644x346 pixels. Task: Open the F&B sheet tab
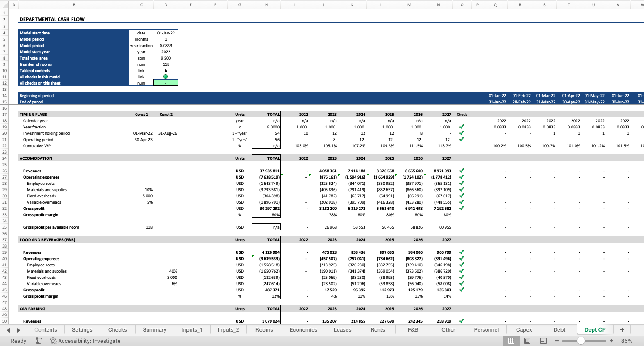point(412,329)
